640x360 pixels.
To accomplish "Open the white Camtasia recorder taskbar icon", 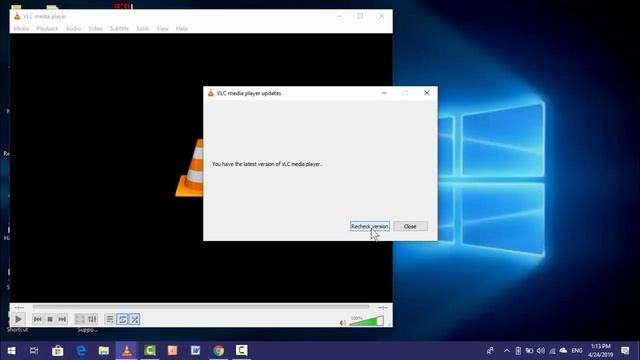I will [241, 351].
